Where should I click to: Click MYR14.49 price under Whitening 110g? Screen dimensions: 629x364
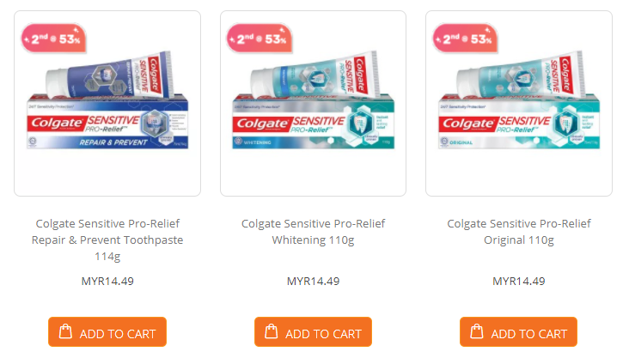tap(314, 282)
